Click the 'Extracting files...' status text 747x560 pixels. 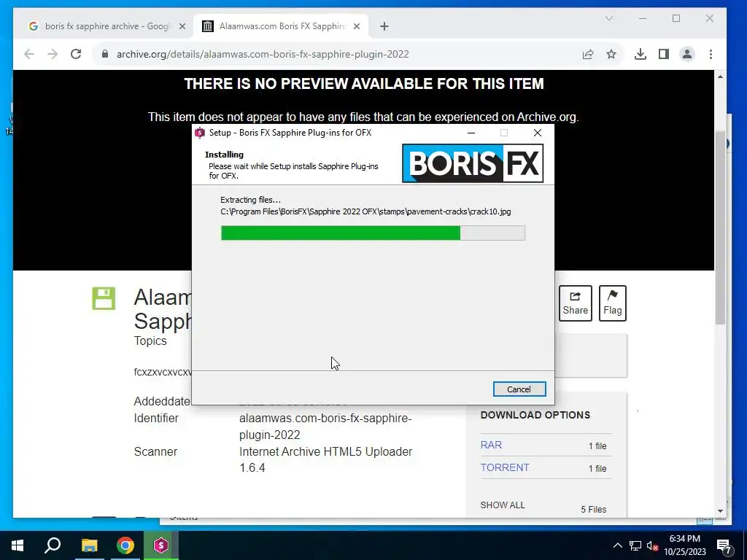[x=251, y=200]
